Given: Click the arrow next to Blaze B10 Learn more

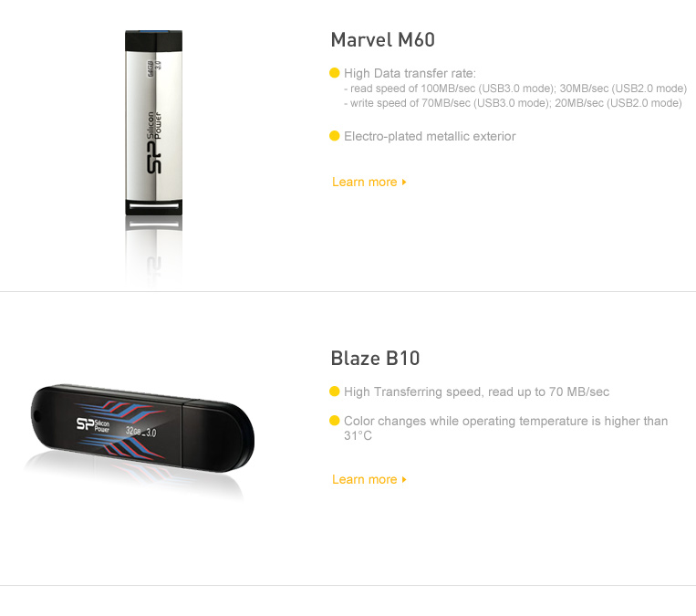Looking at the screenshot, I should click(404, 480).
